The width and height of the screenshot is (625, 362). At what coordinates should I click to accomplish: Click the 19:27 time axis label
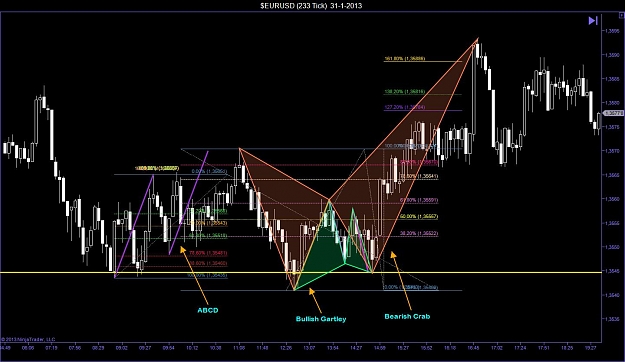590,348
